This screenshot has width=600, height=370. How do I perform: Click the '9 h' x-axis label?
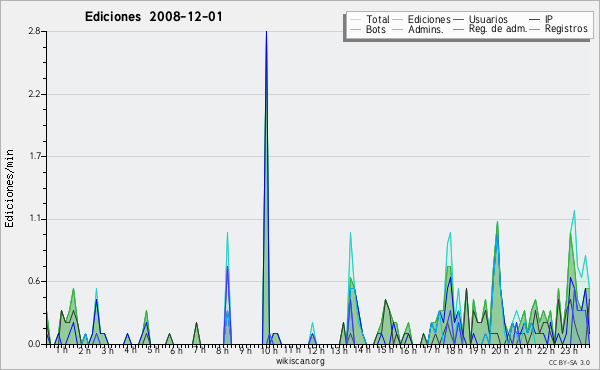[x=245, y=351]
